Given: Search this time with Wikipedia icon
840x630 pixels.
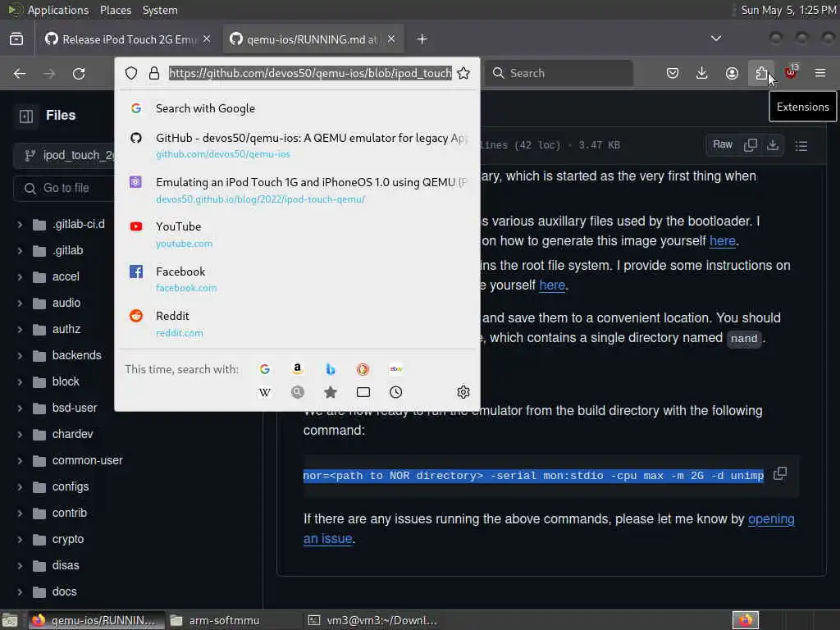Looking at the screenshot, I should click(x=265, y=393).
